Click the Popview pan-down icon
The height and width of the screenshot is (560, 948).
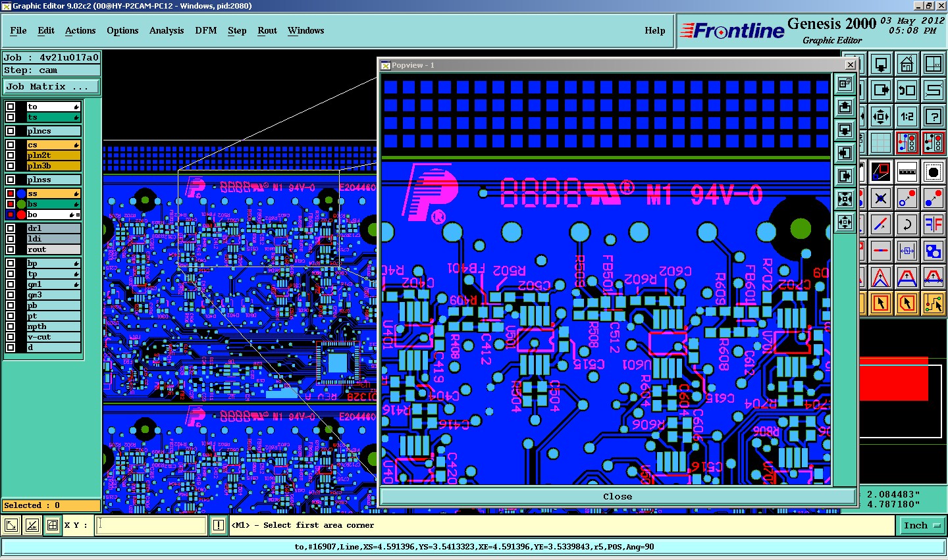(845, 130)
